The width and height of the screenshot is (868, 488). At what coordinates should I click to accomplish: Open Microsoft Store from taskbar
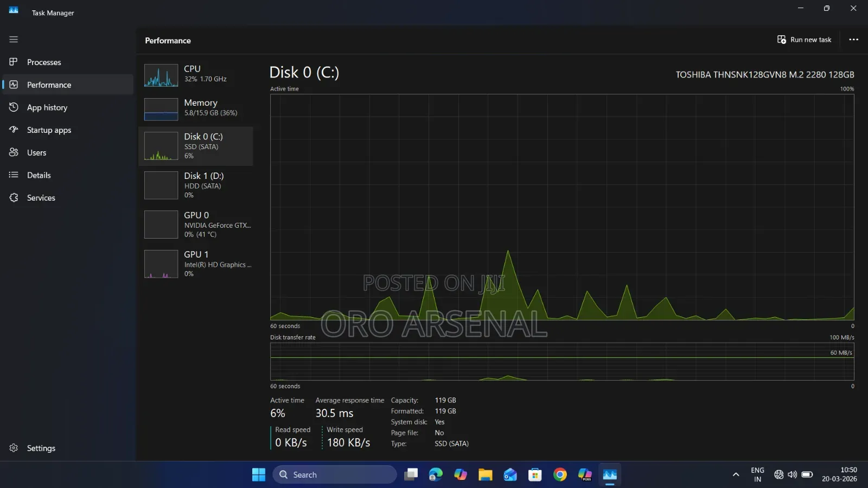pyautogui.click(x=535, y=474)
